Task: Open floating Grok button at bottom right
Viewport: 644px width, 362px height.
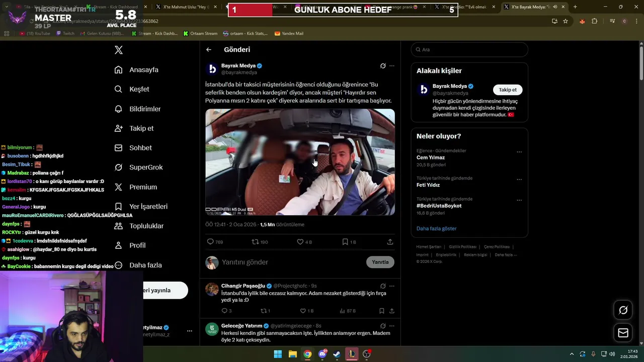Action: click(x=623, y=310)
